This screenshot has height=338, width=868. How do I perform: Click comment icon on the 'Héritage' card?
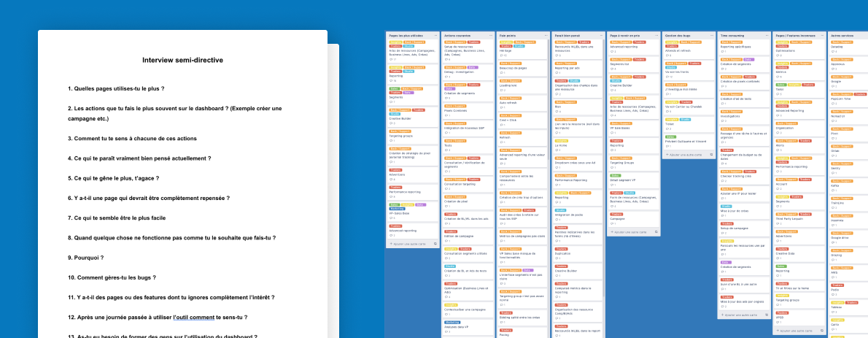click(x=502, y=55)
